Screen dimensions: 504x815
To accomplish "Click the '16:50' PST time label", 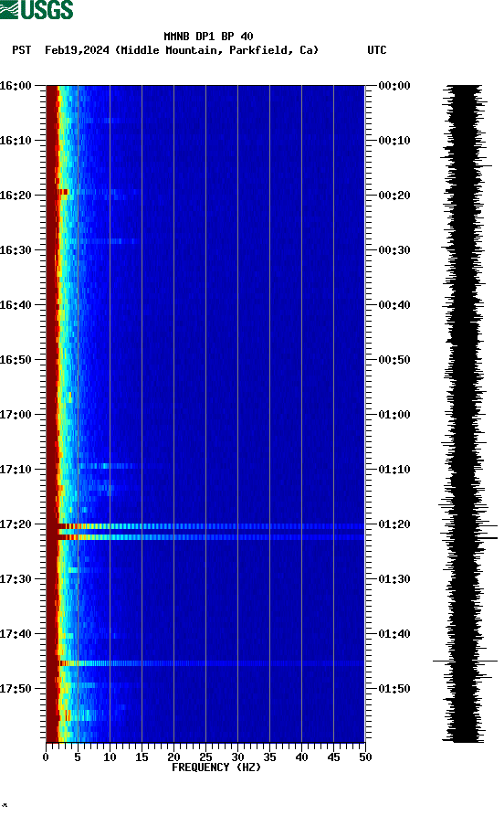I will (16, 360).
